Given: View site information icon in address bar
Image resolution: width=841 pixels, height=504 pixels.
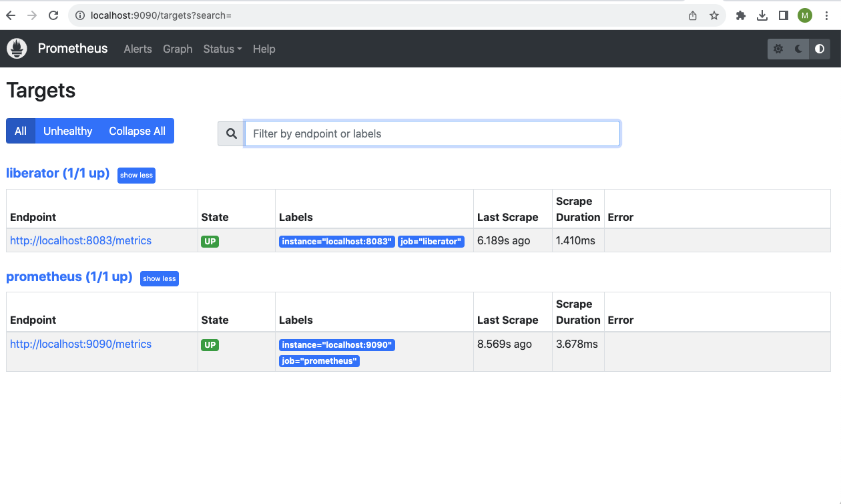Looking at the screenshot, I should 80,15.
